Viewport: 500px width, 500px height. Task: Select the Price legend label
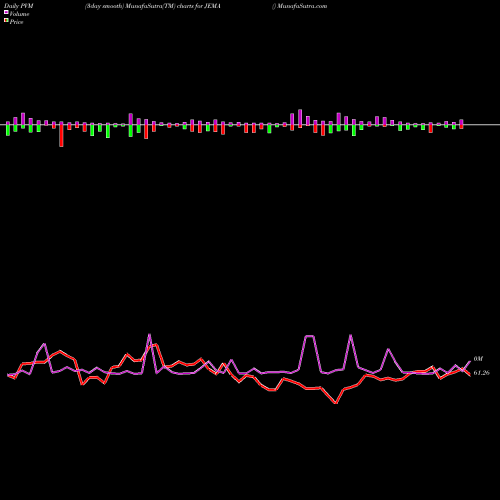[x=16, y=22]
